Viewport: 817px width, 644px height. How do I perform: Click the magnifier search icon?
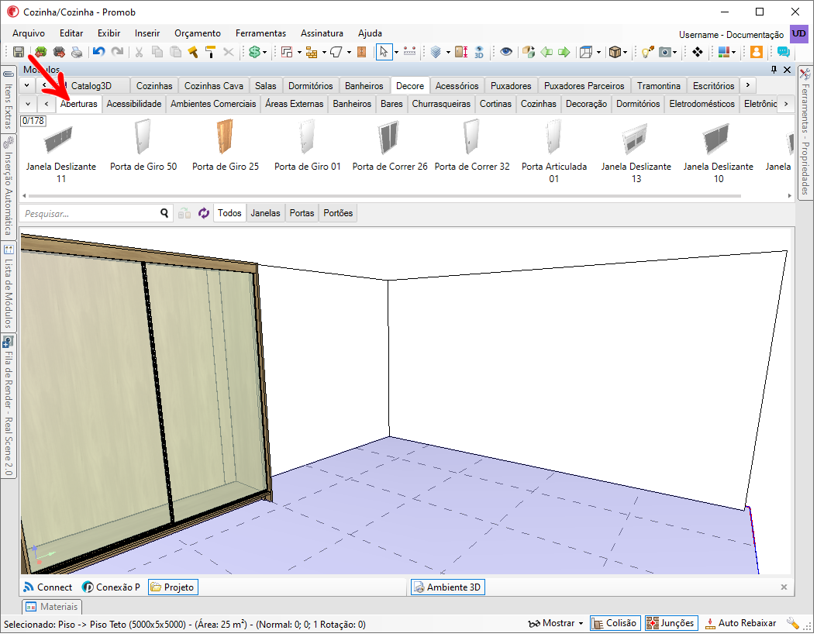(x=164, y=213)
